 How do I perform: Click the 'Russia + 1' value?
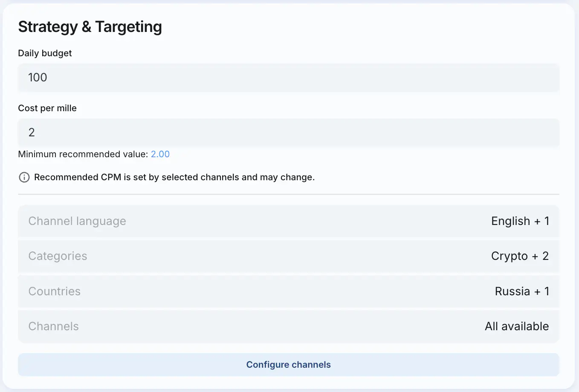[x=522, y=291]
